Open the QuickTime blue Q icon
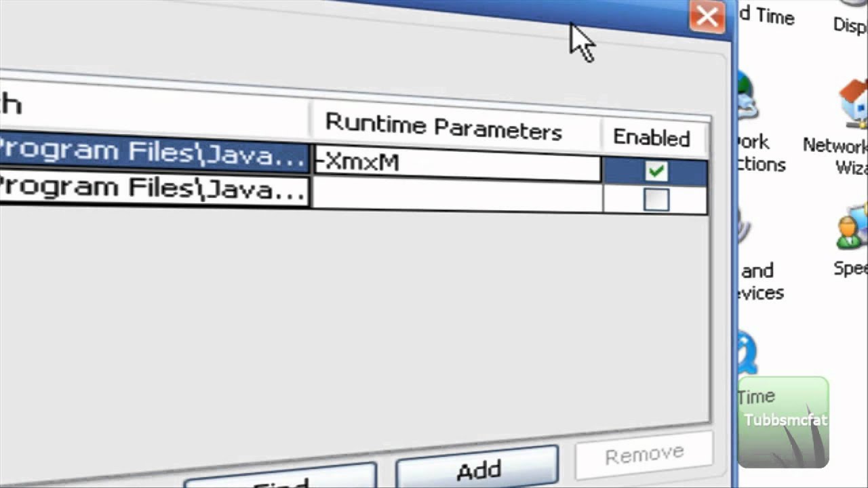This screenshot has width=868, height=488. point(747,352)
